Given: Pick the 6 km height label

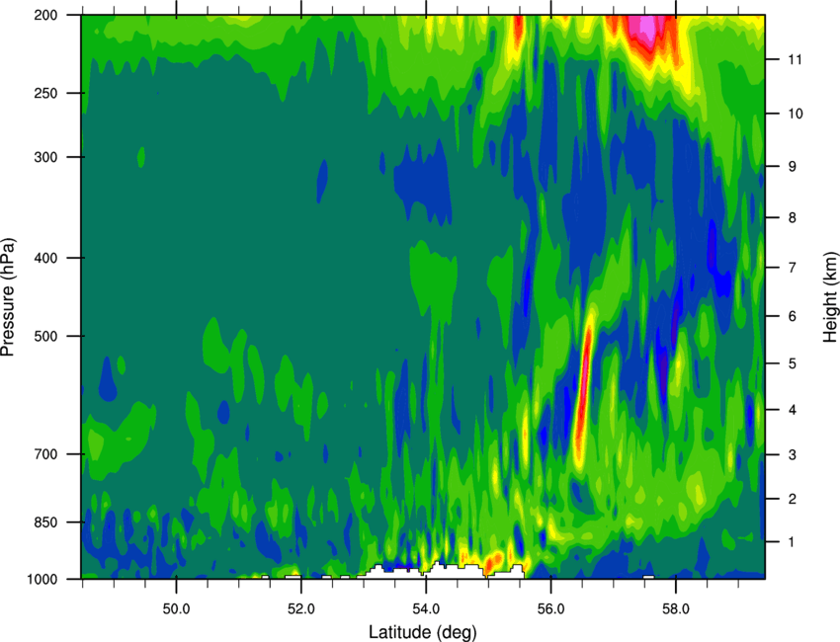Looking at the screenshot, I should point(793,316).
